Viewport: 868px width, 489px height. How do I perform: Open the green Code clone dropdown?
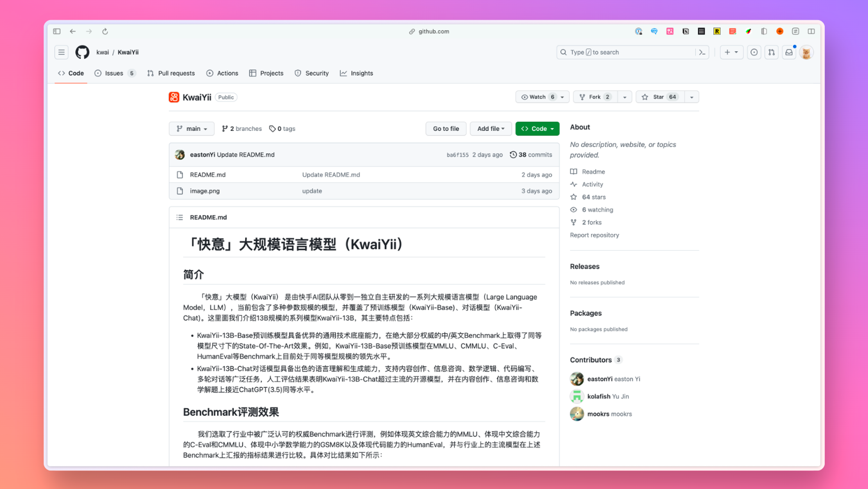coord(537,129)
